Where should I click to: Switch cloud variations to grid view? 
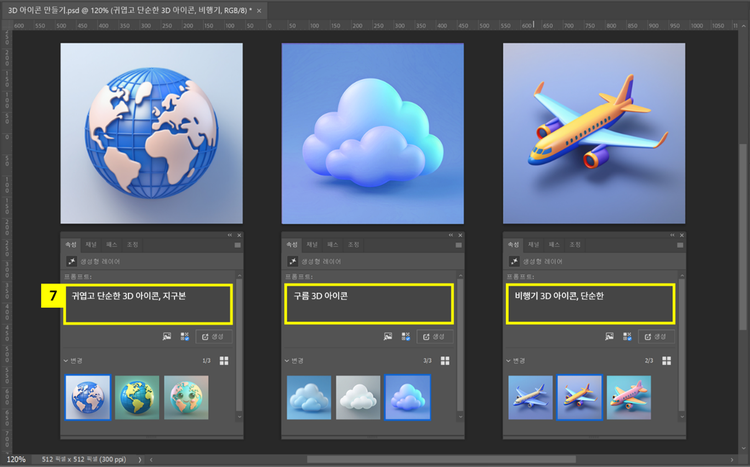[x=445, y=361]
